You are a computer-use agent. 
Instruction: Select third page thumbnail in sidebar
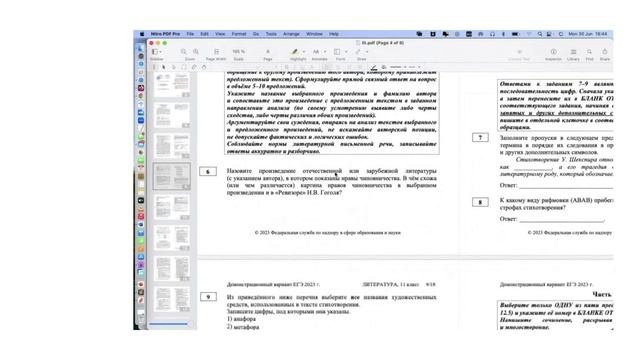pyautogui.click(x=172, y=146)
